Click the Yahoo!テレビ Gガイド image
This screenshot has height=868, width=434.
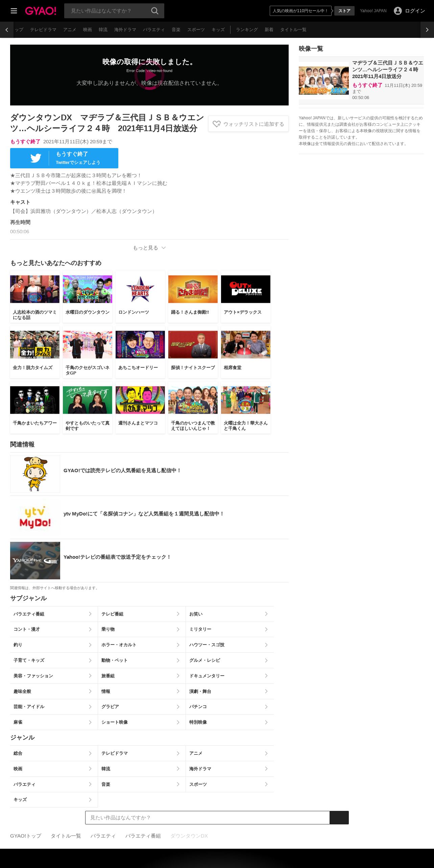click(x=35, y=560)
